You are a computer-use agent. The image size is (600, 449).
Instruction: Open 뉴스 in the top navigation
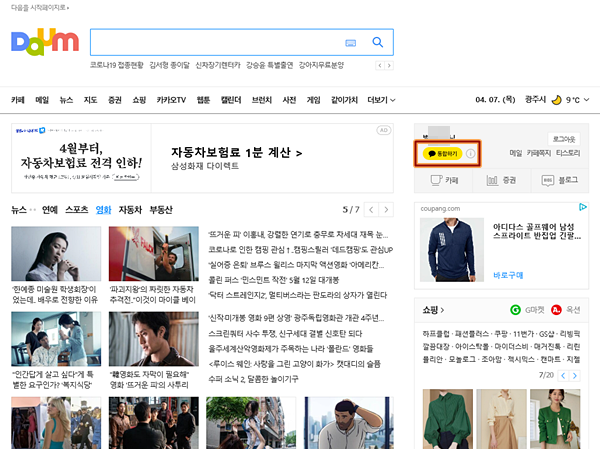tap(66, 100)
